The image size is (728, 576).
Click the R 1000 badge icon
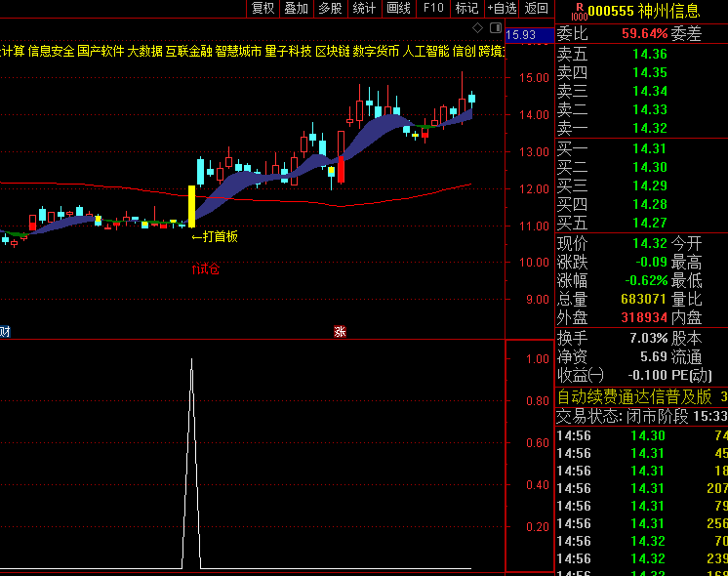coord(579,12)
